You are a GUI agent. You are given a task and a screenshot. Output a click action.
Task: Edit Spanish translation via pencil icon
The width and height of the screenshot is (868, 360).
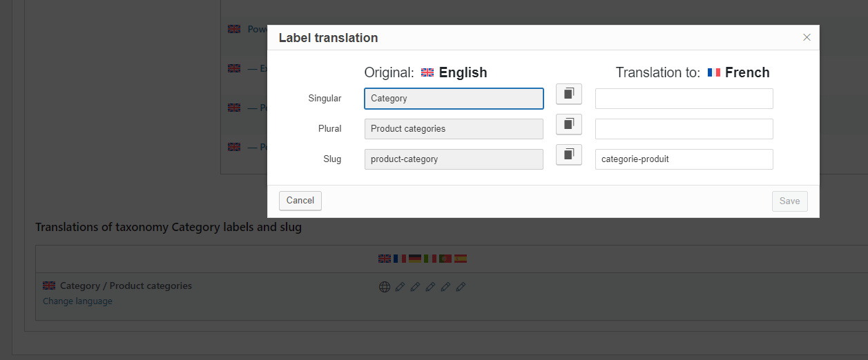click(461, 287)
